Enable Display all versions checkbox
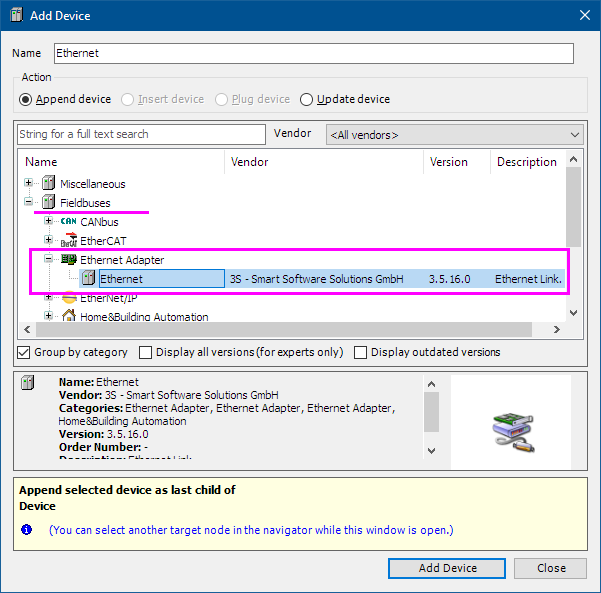 point(145,352)
